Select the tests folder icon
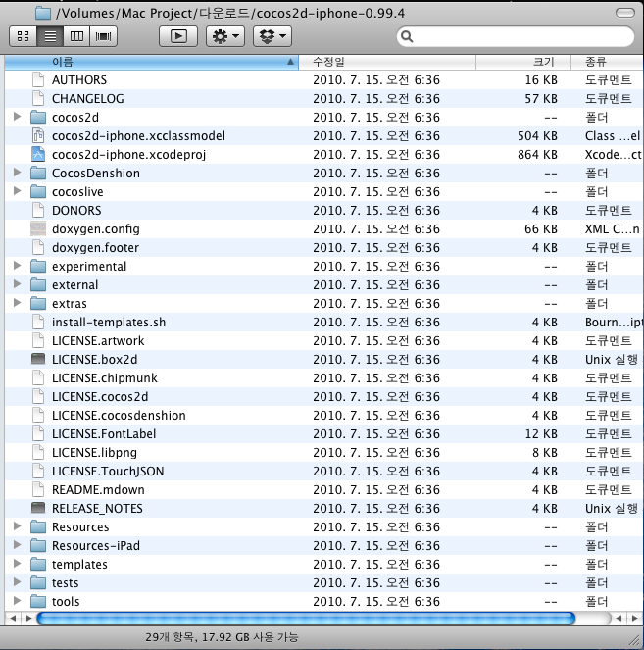The height and width of the screenshot is (650, 644). pyautogui.click(x=38, y=583)
